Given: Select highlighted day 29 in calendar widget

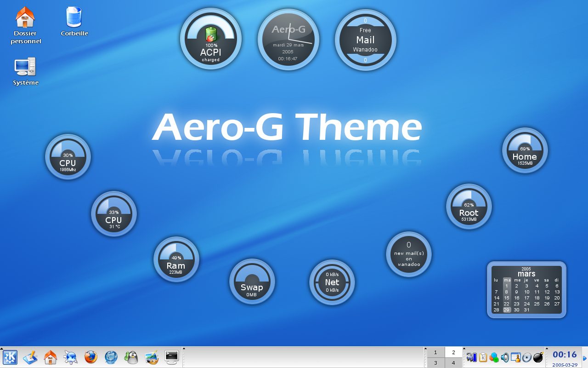Looking at the screenshot, I should click(x=506, y=310).
